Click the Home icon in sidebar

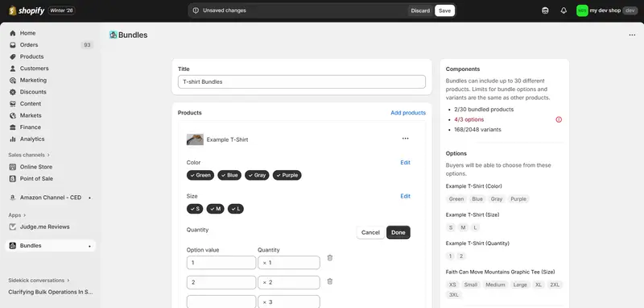[13, 33]
